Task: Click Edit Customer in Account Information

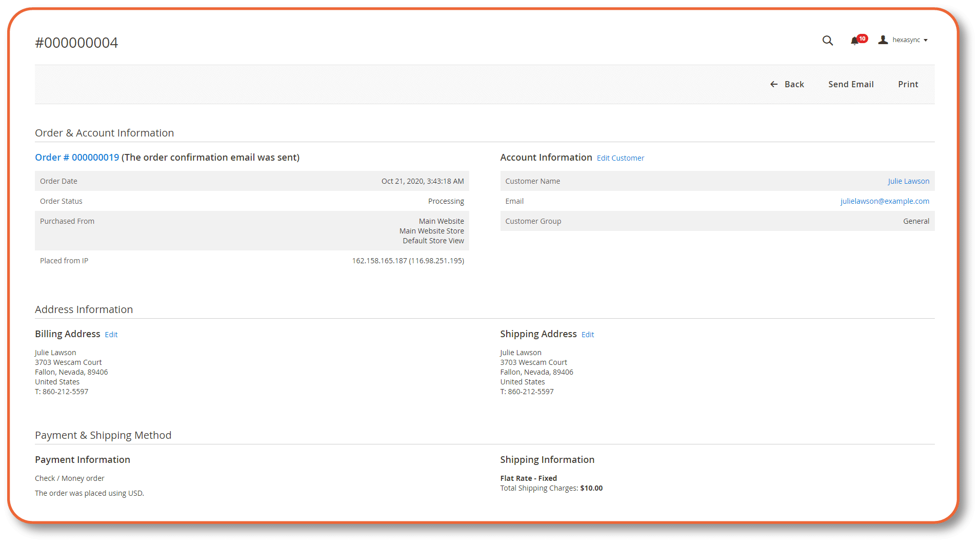Action: click(620, 158)
